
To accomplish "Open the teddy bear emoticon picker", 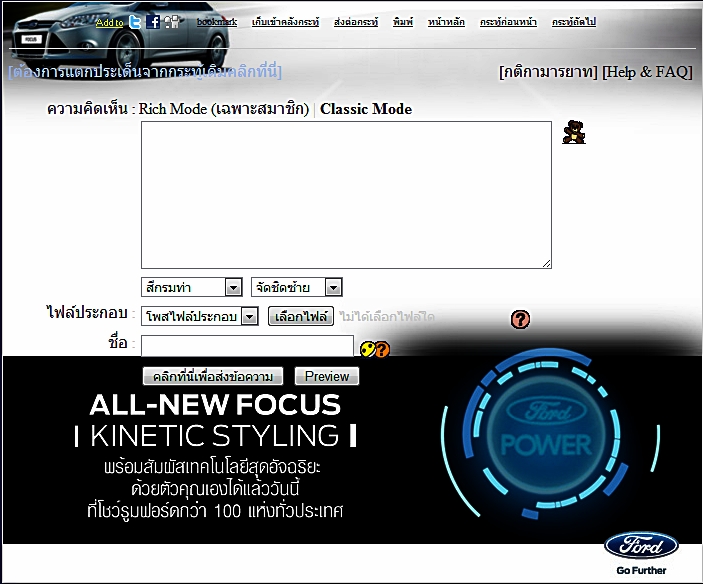I will 574,132.
